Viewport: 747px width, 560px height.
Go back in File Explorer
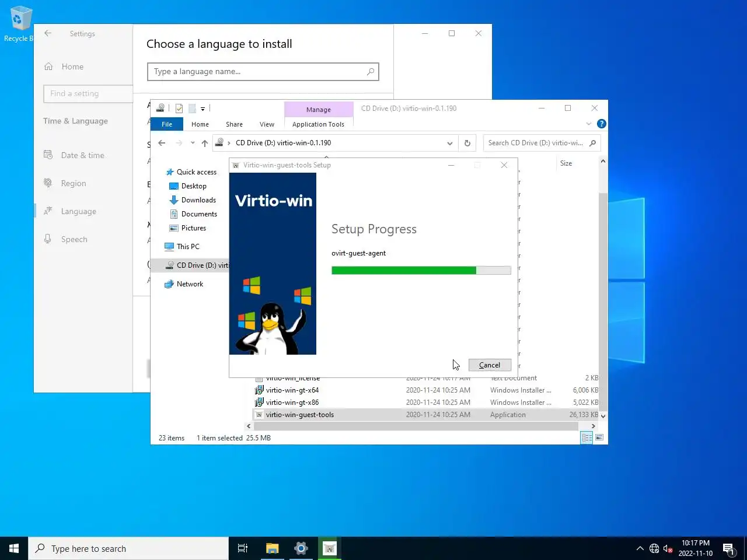point(162,143)
